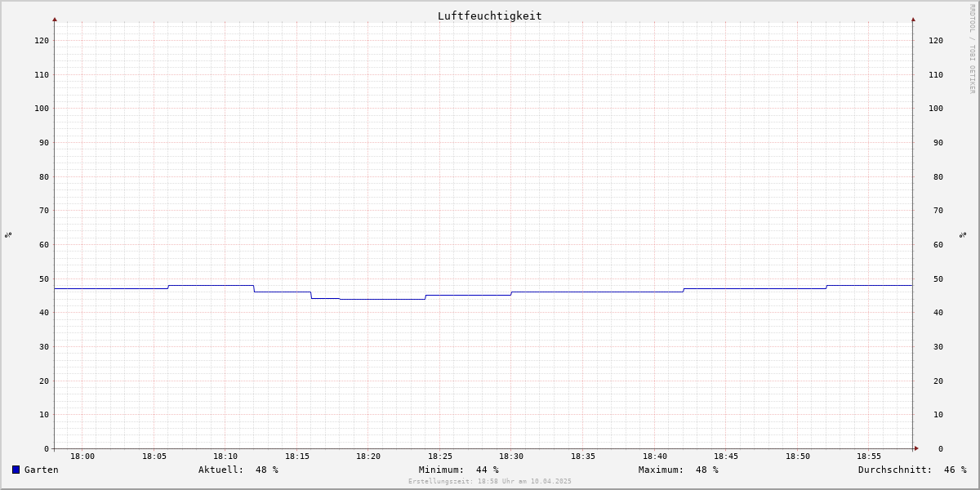The image size is (980, 490).
Task: Click the 90 label on left axis
Action: [x=44, y=143]
